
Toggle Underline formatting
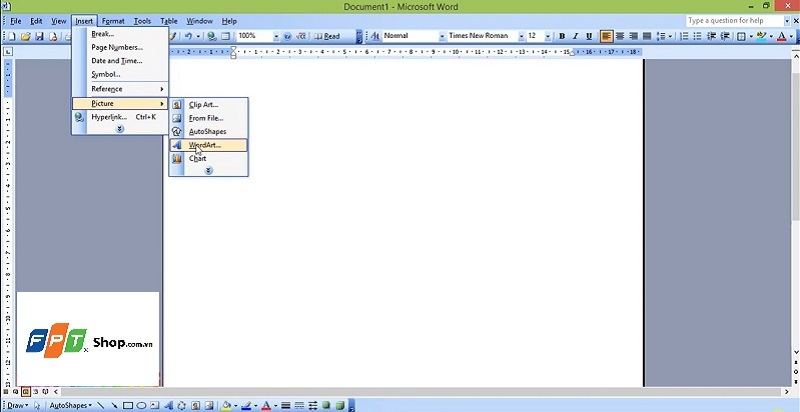tap(589, 36)
